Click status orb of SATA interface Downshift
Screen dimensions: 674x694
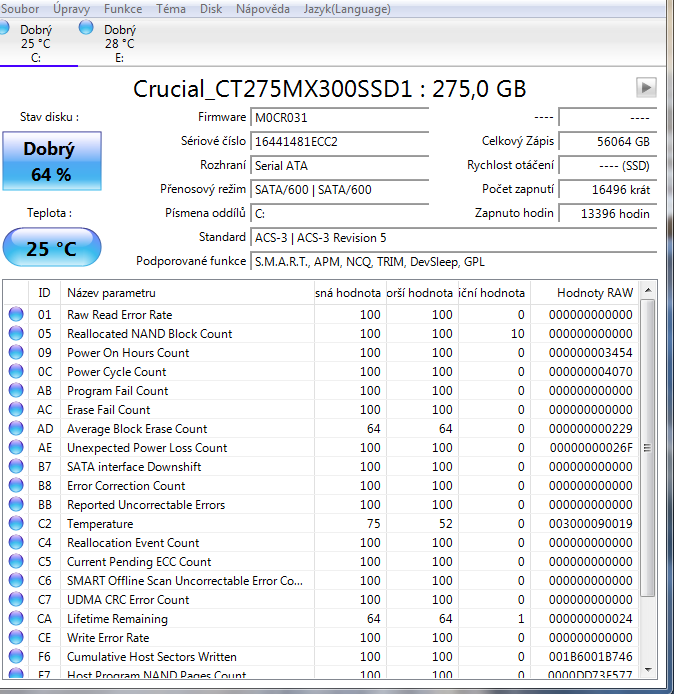pyautogui.click(x=16, y=466)
